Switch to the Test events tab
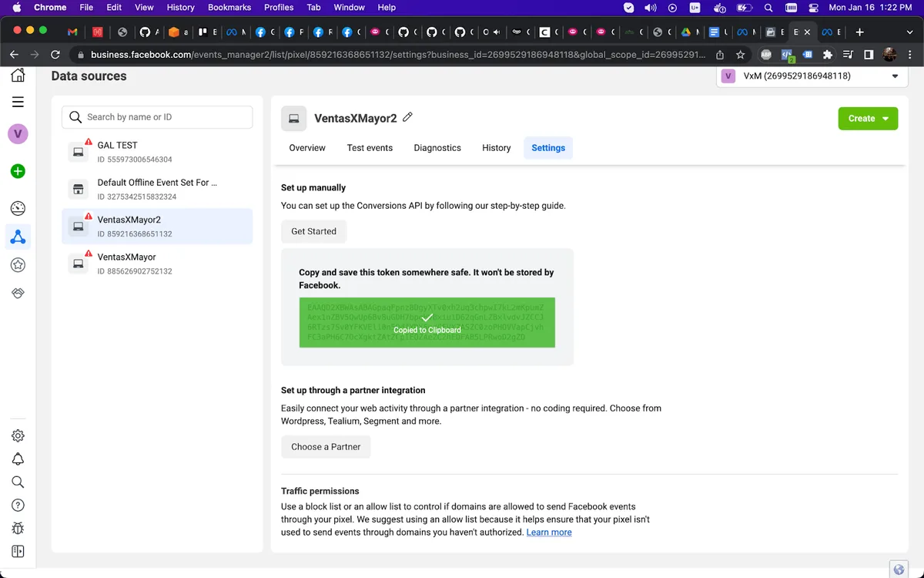Image resolution: width=924 pixels, height=578 pixels. (370, 148)
